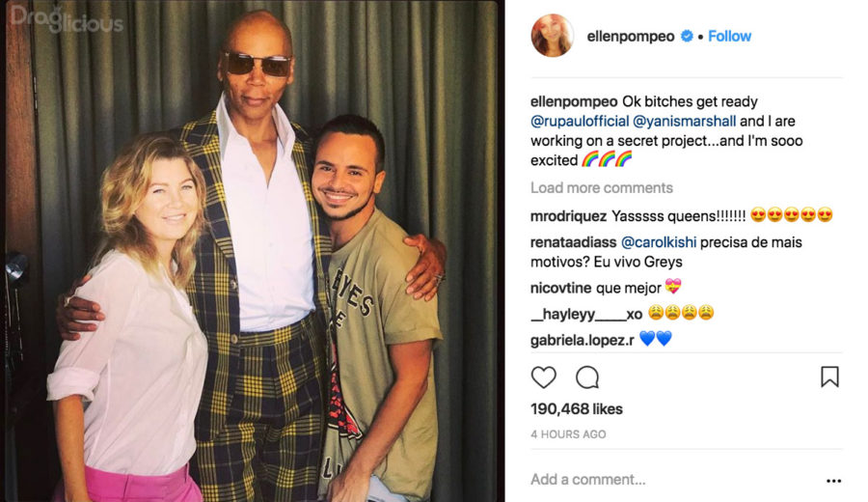Follow the ellenpompeo account

[x=730, y=36]
